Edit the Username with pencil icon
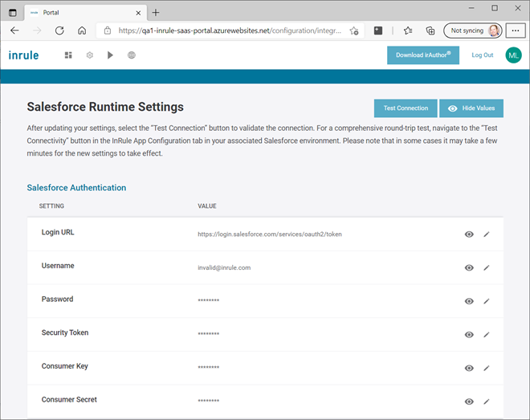 (x=486, y=267)
